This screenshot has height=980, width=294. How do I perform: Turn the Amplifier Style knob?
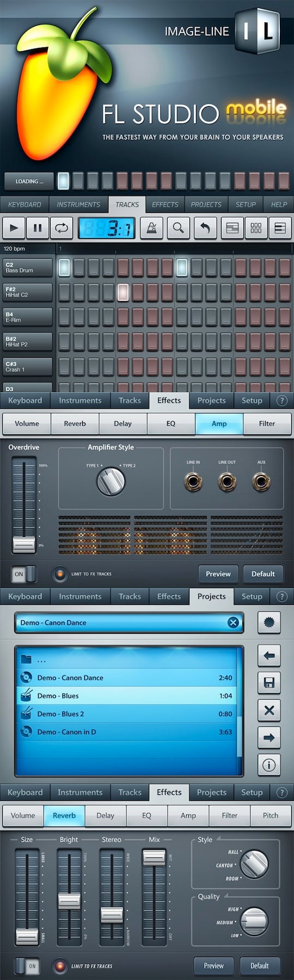(x=111, y=482)
